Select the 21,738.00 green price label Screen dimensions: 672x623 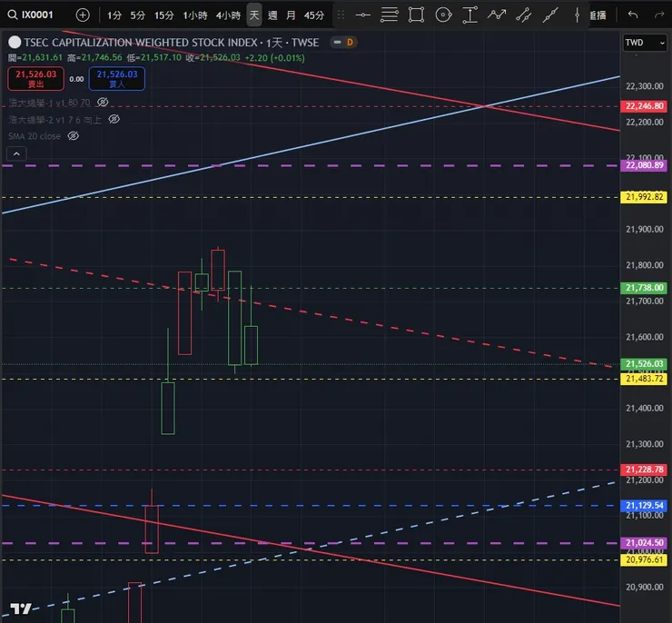[644, 288]
